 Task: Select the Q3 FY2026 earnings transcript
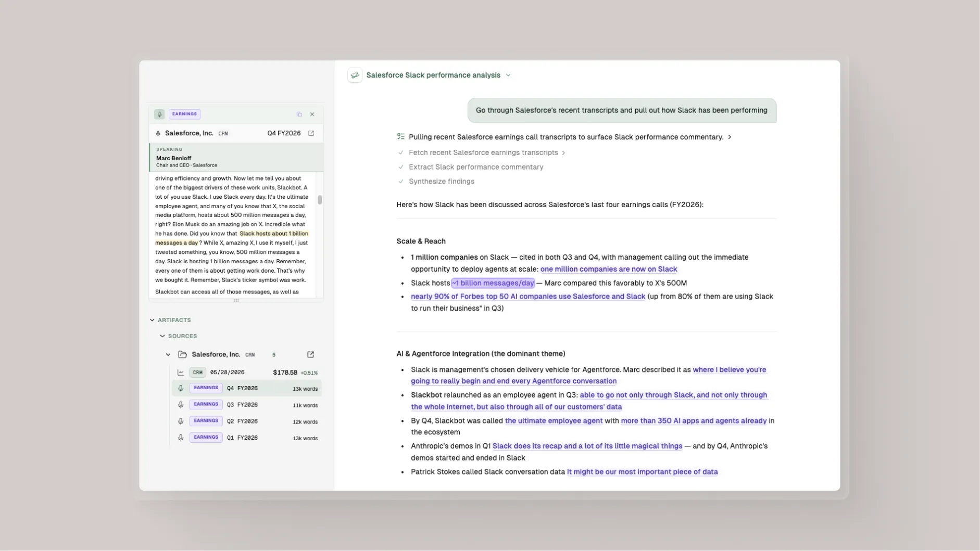click(x=247, y=405)
